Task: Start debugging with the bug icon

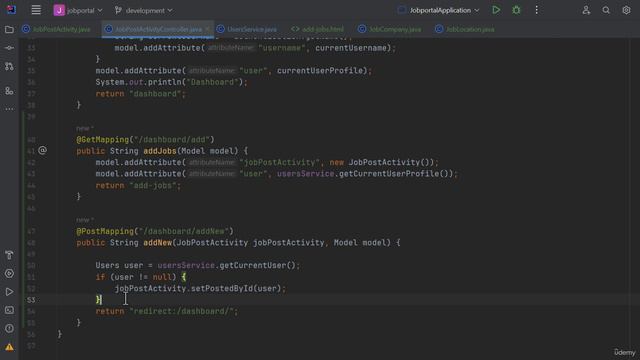Action: click(x=516, y=10)
